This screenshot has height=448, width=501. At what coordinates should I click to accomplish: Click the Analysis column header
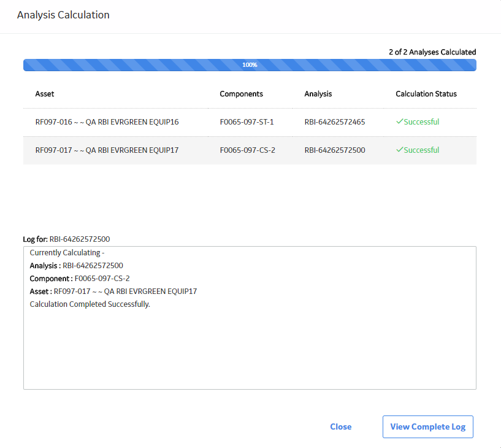pyautogui.click(x=318, y=94)
